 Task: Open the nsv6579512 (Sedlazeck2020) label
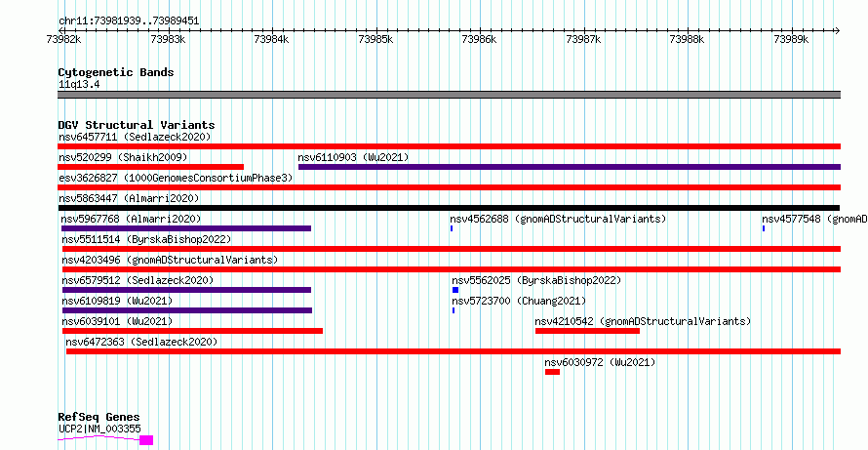[x=138, y=280]
